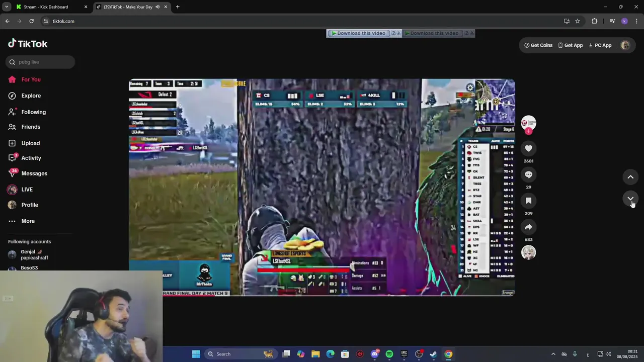Like the video with heart icon
This screenshot has height=362, width=644.
[528, 148]
